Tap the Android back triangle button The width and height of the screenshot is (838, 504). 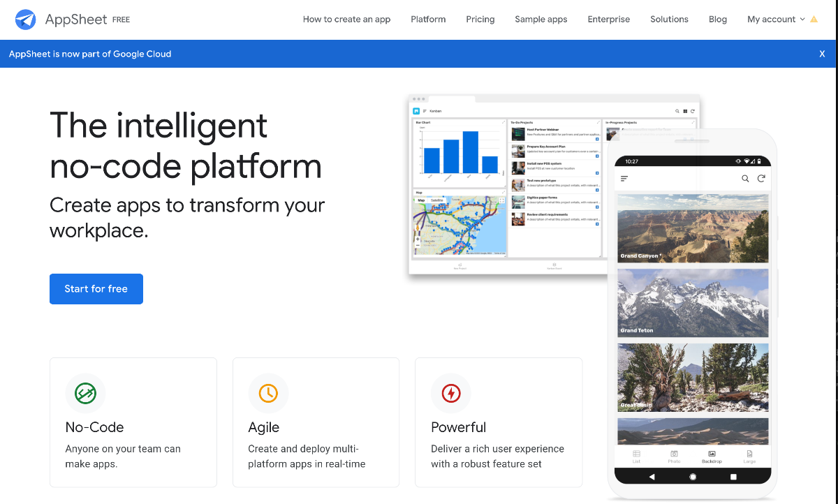[652, 477]
